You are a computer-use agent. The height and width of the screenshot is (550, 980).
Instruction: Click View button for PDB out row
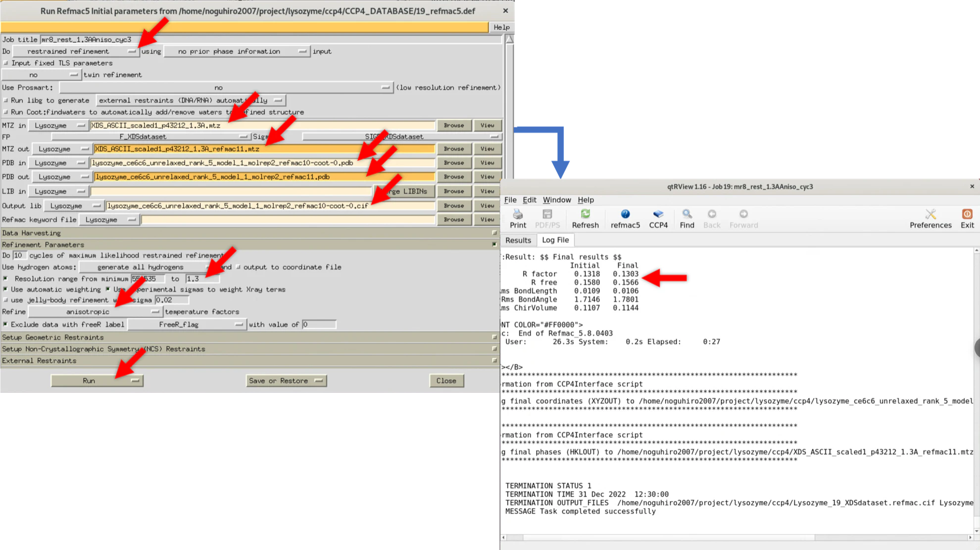coord(487,177)
